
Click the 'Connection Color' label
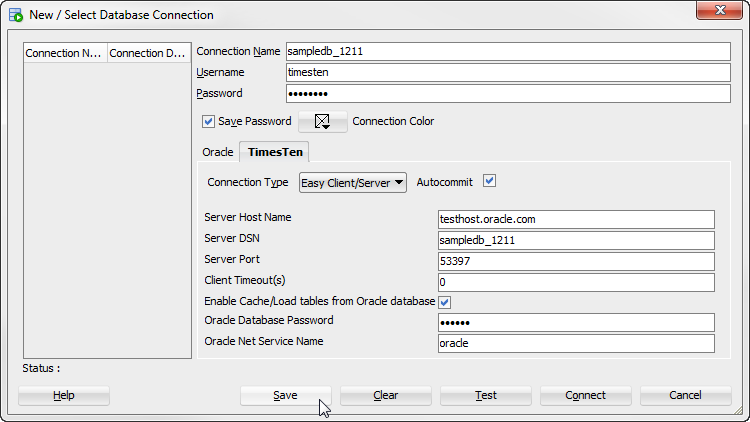(x=393, y=122)
